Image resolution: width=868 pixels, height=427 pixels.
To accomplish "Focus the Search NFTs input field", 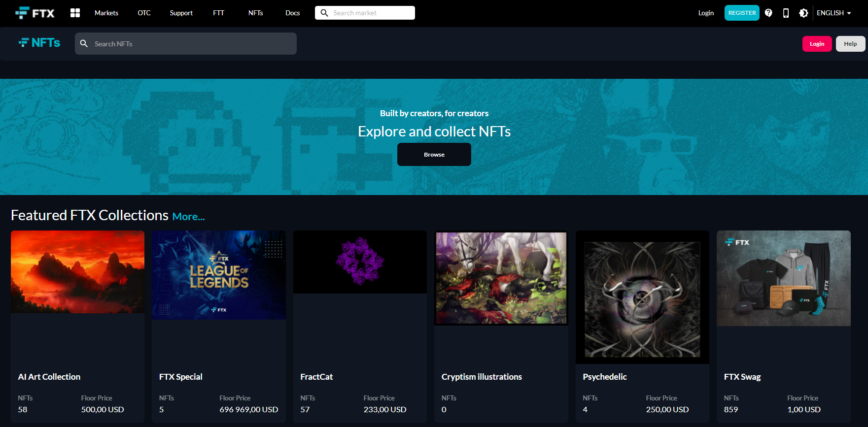I will (186, 44).
